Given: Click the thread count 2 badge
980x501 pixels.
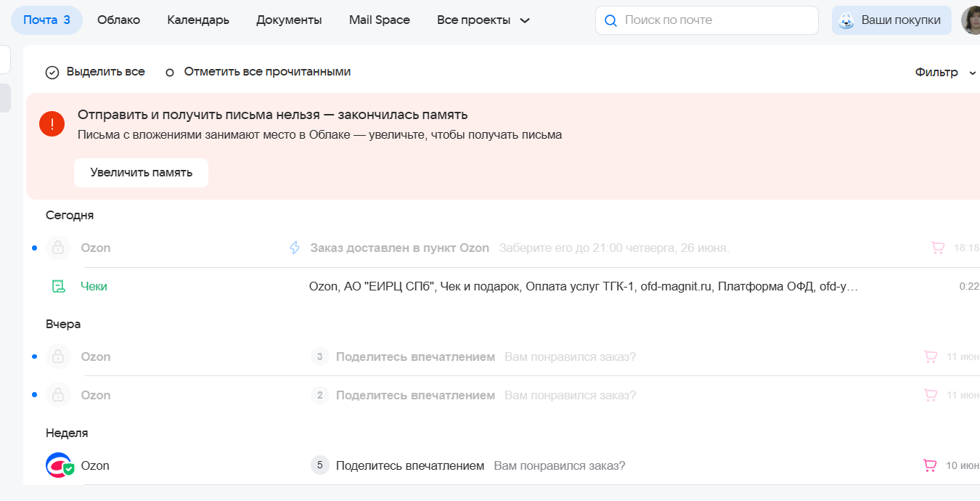Looking at the screenshot, I should (320, 395).
